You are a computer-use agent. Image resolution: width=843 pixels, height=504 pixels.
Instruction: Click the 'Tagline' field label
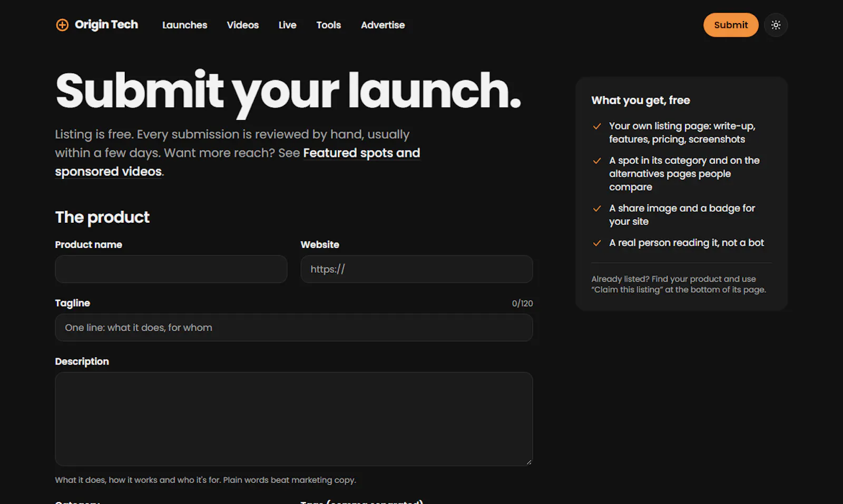(x=73, y=303)
